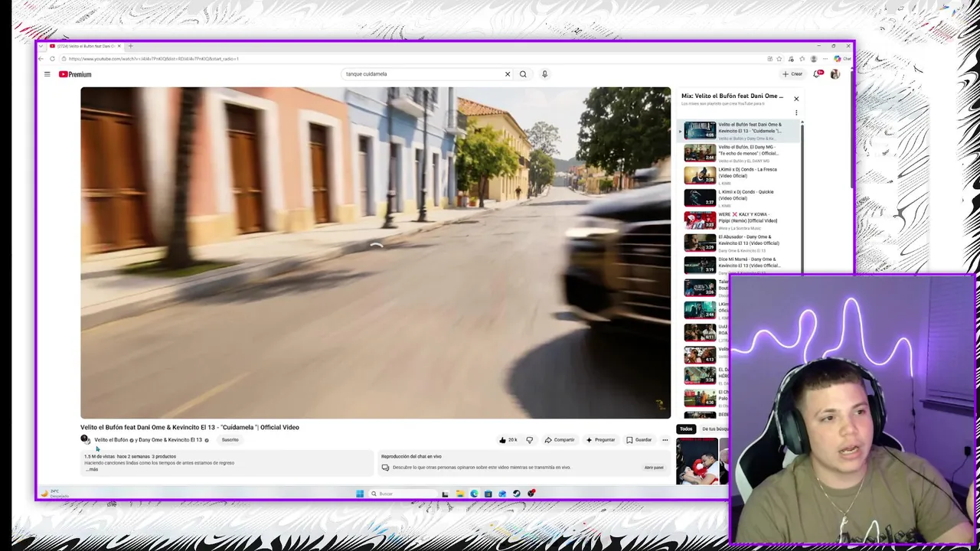Open the Steam taskbar icon
Screen dimensions: 980x551
pos(517,494)
